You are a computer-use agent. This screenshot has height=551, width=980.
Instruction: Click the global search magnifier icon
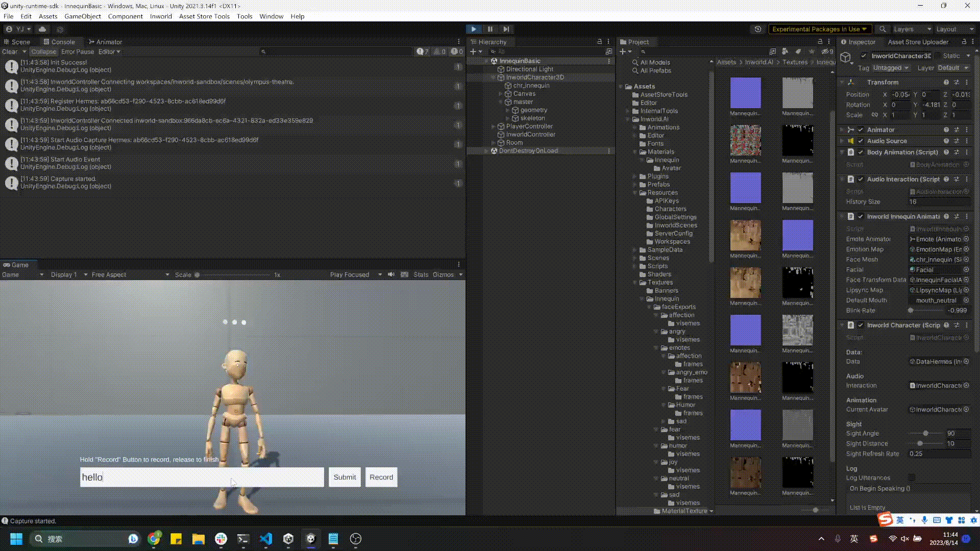click(883, 29)
